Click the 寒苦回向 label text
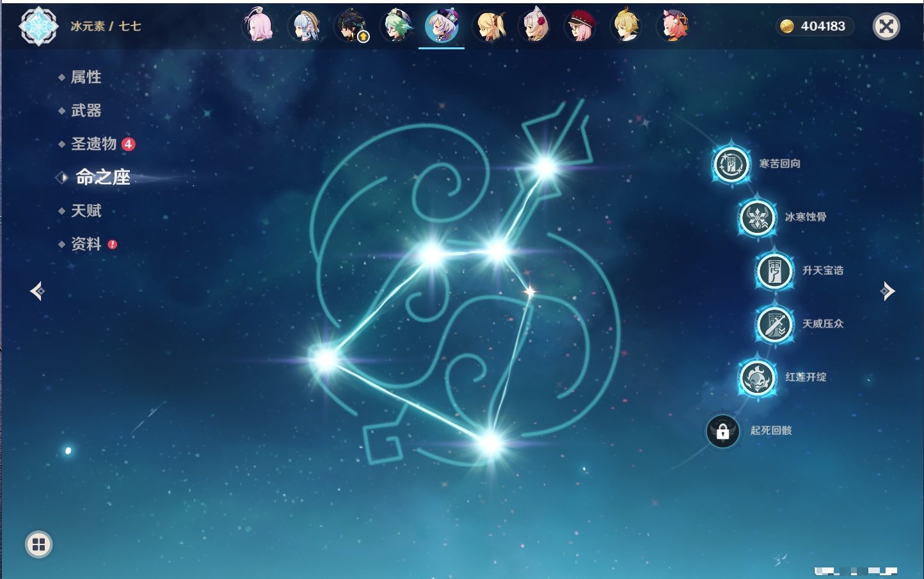Screen dimensions: 924x579 [779, 164]
